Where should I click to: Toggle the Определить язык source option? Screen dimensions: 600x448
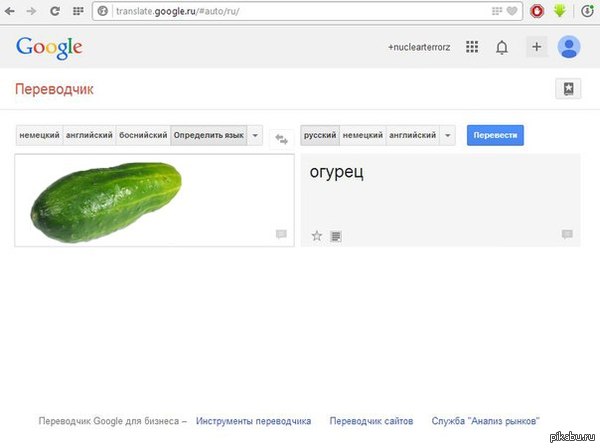(x=209, y=135)
